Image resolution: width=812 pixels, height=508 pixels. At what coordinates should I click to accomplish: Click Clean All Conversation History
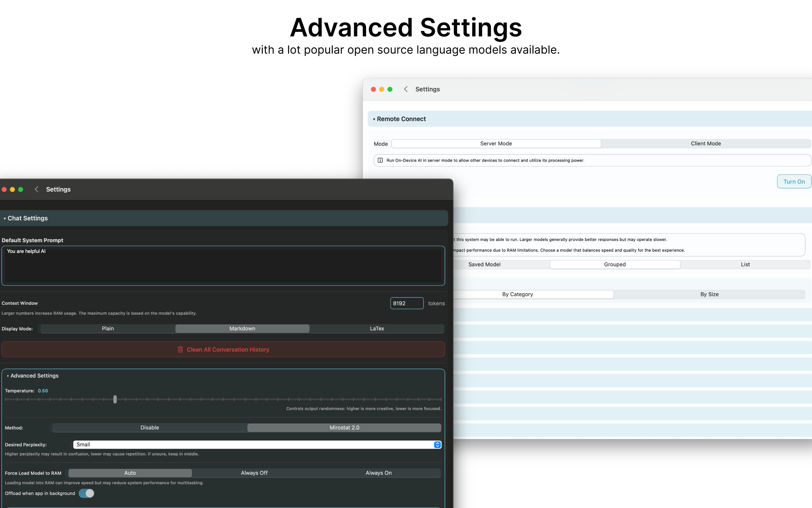[223, 349]
